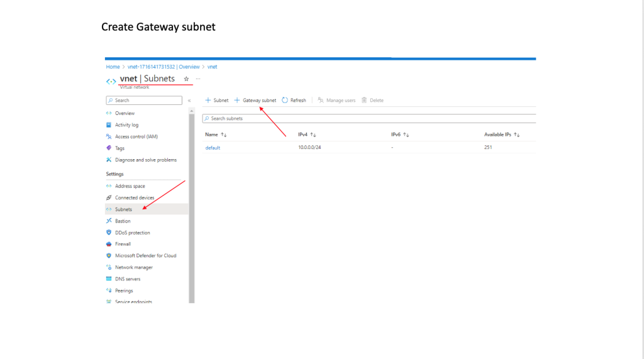Open the Bastion settings
This screenshot has height=359, width=644.
(123, 221)
